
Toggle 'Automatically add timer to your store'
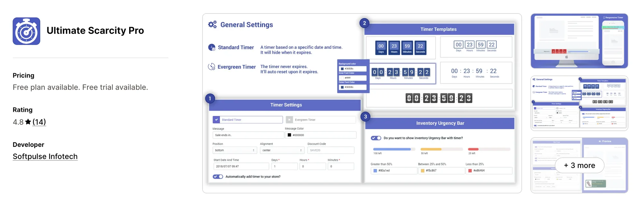click(218, 176)
